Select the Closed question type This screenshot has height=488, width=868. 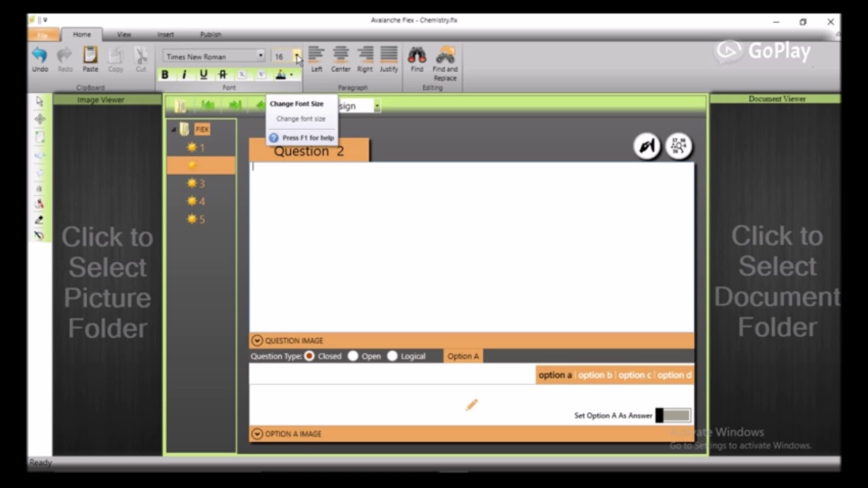click(x=309, y=356)
